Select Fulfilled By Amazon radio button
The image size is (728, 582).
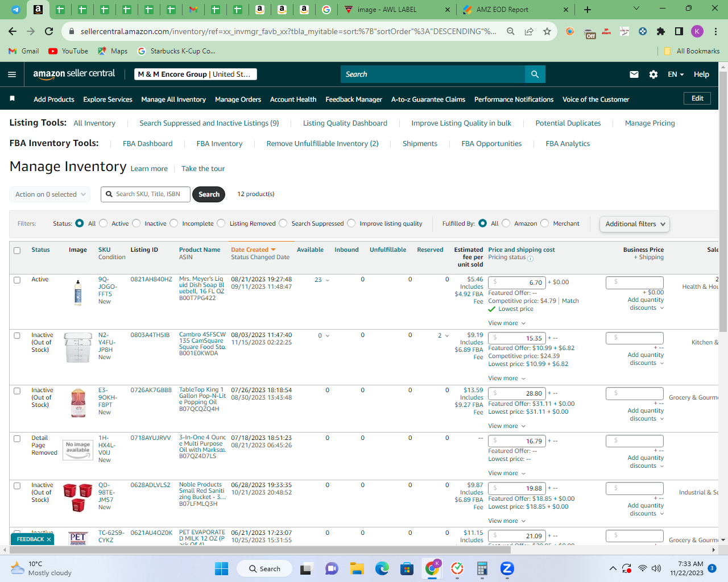(x=506, y=223)
